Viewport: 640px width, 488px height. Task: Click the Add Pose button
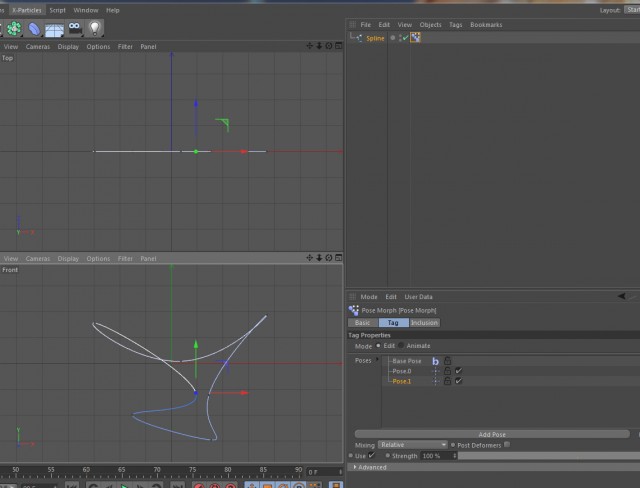(x=492, y=435)
